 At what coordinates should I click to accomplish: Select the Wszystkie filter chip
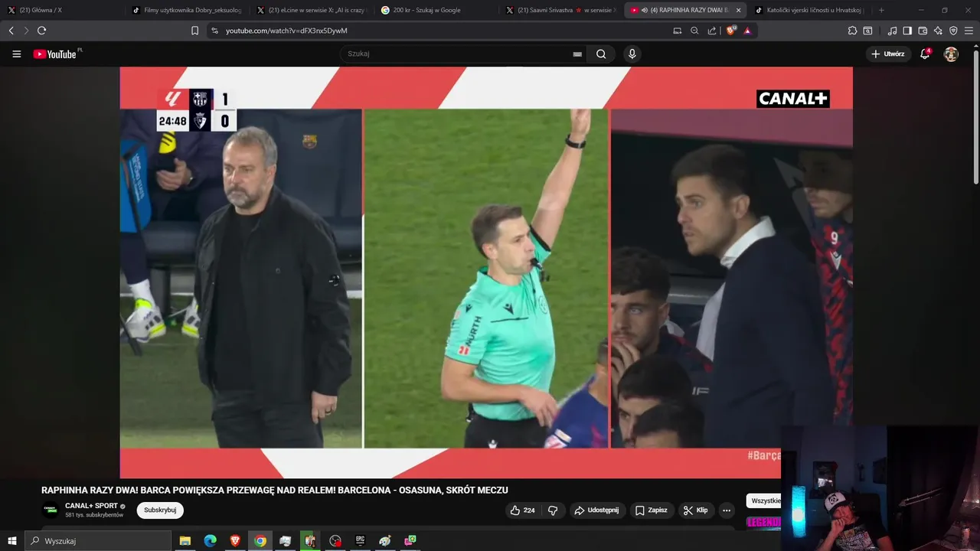(x=763, y=500)
